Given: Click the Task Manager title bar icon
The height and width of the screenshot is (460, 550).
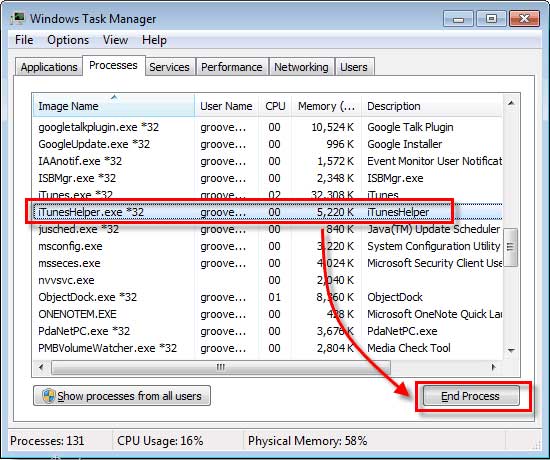Looking at the screenshot, I should coord(18,19).
